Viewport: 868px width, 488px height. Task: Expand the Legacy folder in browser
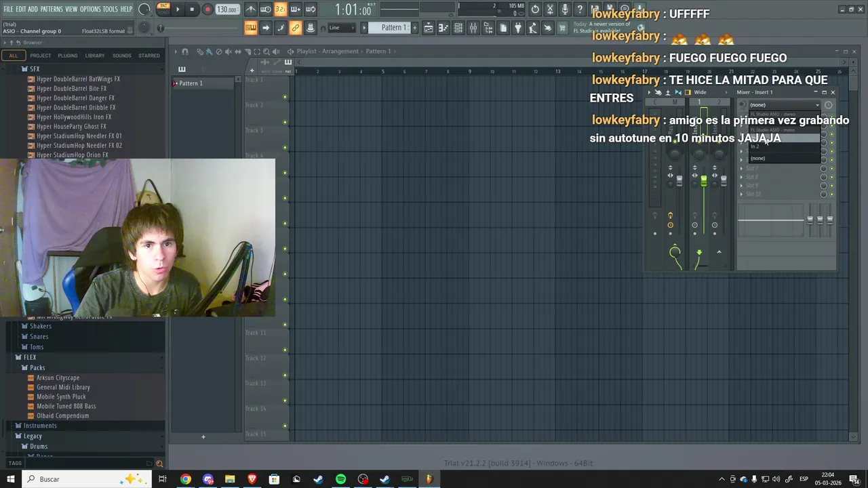(28, 436)
